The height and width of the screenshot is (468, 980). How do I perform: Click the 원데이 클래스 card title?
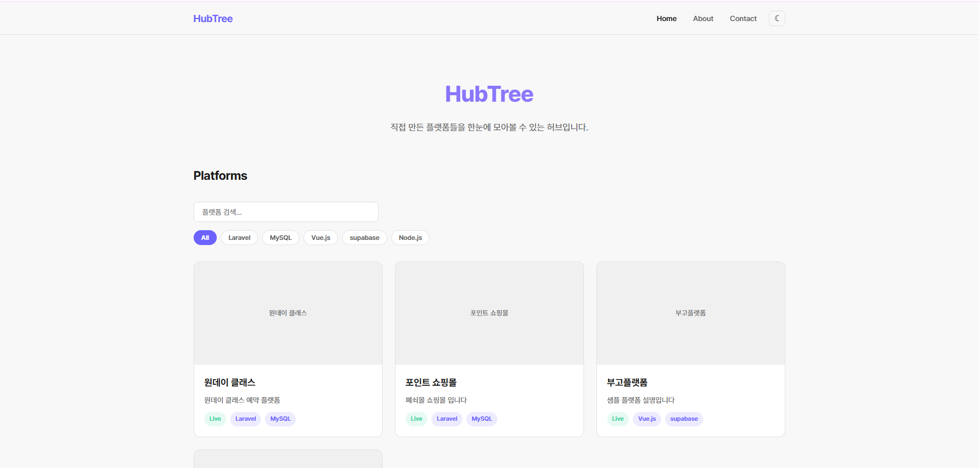[230, 382]
